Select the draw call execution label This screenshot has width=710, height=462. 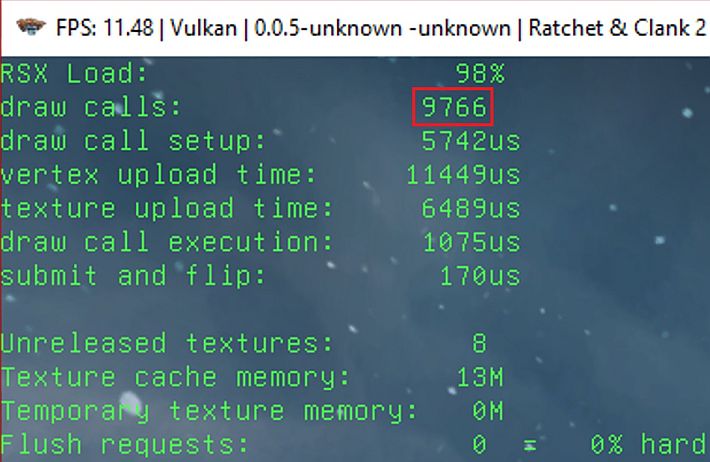[167, 242]
